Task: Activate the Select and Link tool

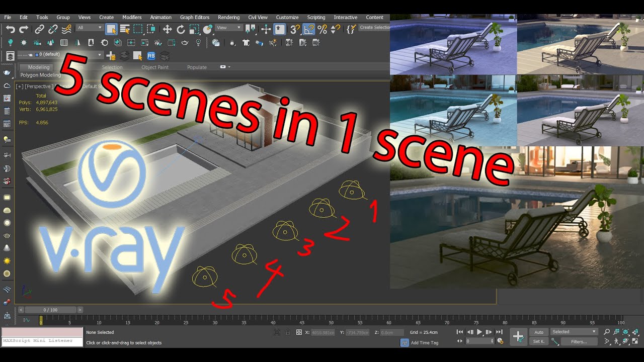Action: 40,30
